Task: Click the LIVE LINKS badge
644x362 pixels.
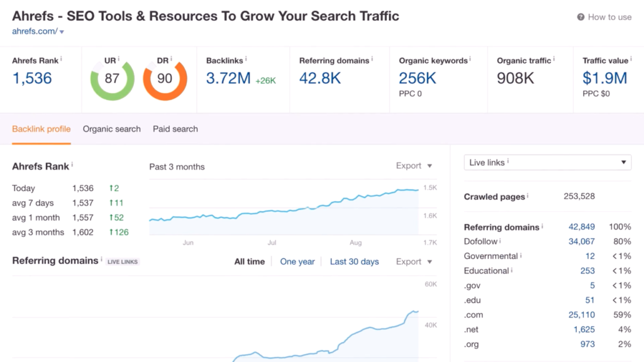Action: click(123, 262)
